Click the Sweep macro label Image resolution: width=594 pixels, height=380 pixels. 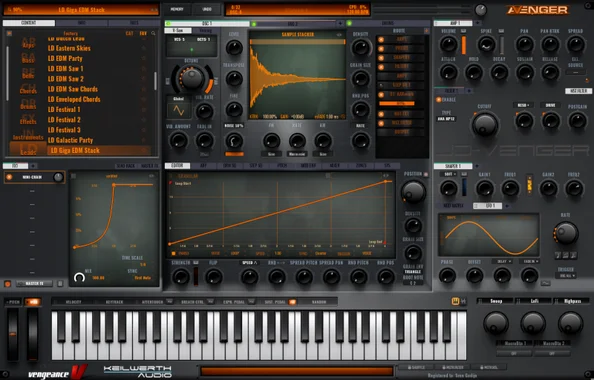pos(496,301)
